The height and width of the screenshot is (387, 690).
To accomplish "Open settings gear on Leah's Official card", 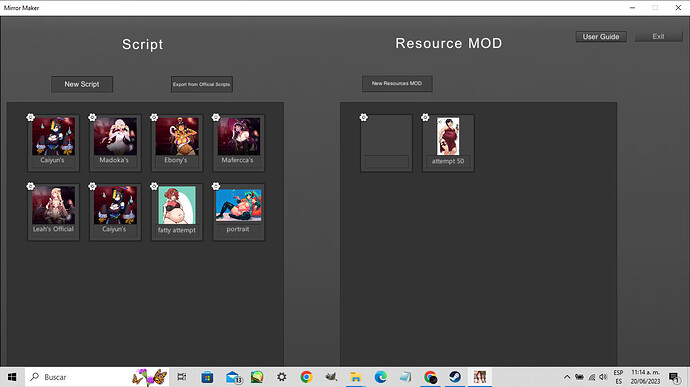I will tap(30, 186).
